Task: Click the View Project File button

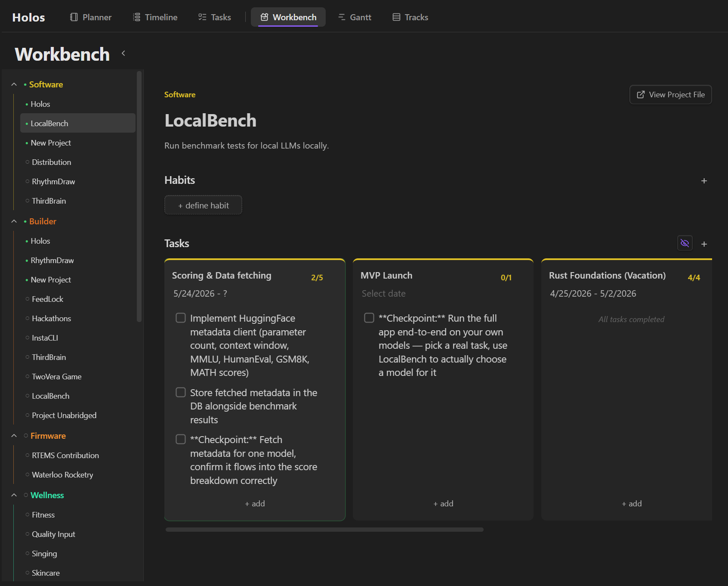Action: tap(670, 94)
